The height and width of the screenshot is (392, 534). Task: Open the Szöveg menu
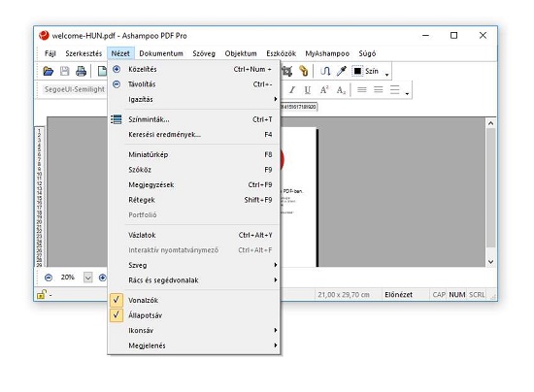[x=204, y=53]
